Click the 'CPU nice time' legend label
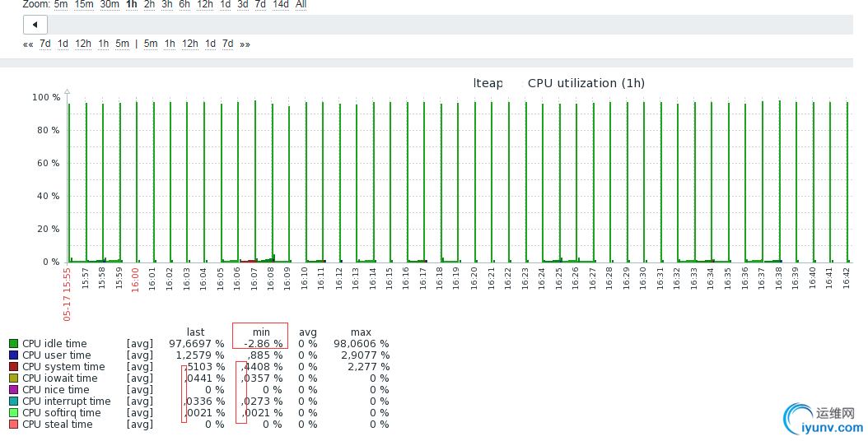This screenshot has width=868, height=441. pos(56,390)
